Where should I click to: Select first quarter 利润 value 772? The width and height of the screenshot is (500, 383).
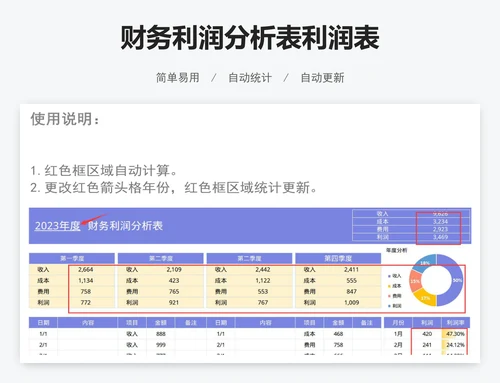click(x=86, y=303)
